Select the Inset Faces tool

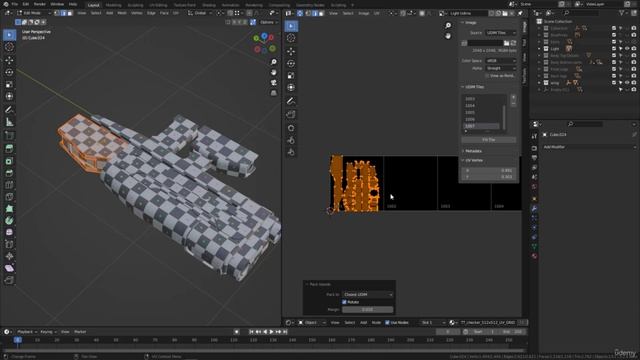(x=9, y=161)
